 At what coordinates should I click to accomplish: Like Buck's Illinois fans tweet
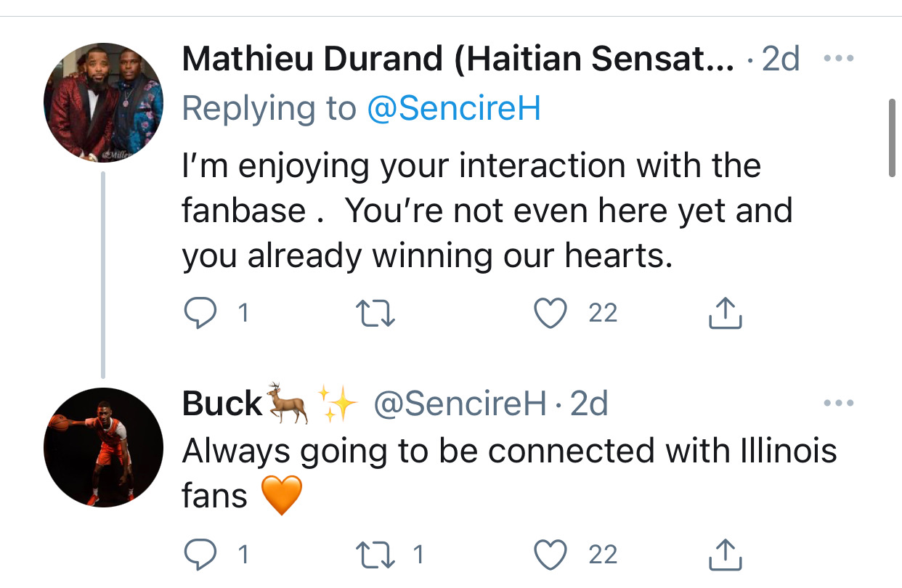pos(550,555)
